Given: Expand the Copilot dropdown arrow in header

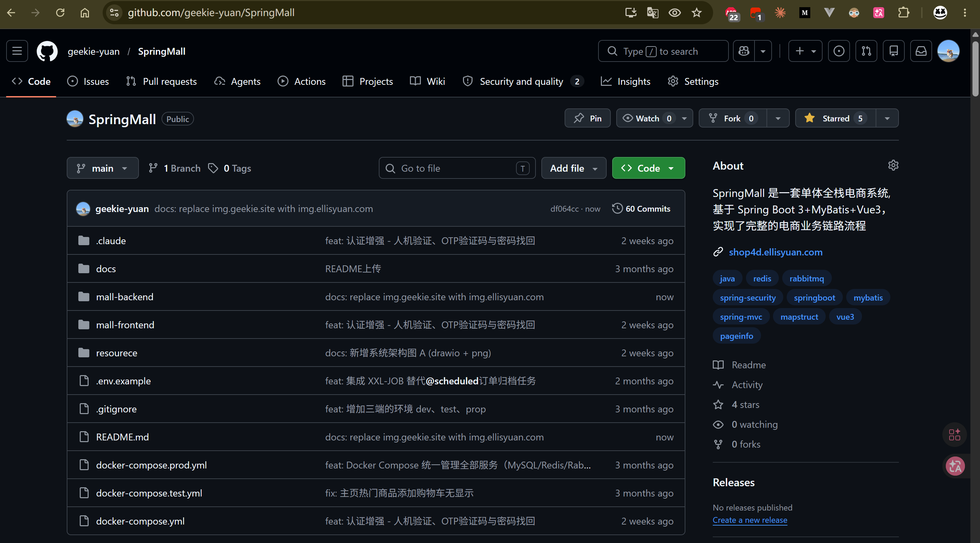Looking at the screenshot, I should click(x=763, y=51).
